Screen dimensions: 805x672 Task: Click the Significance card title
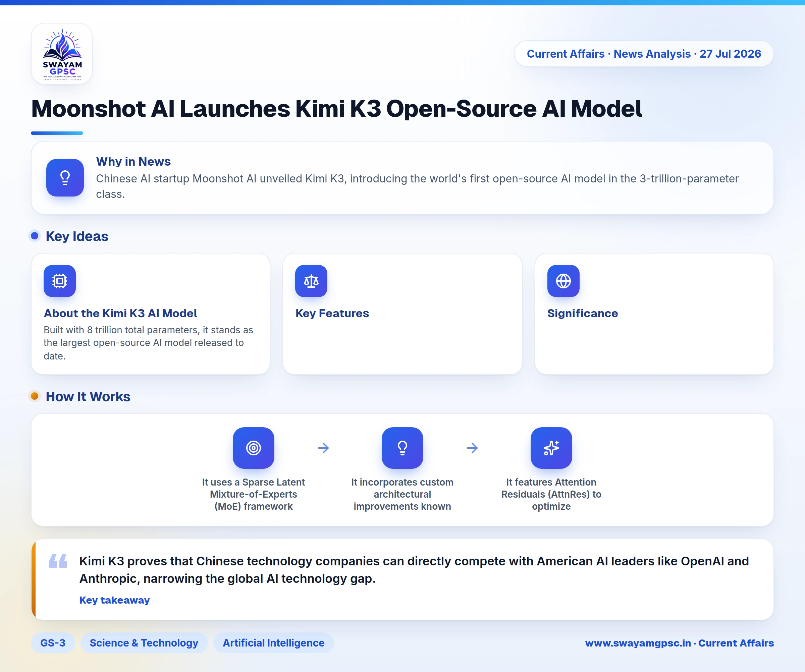582,314
